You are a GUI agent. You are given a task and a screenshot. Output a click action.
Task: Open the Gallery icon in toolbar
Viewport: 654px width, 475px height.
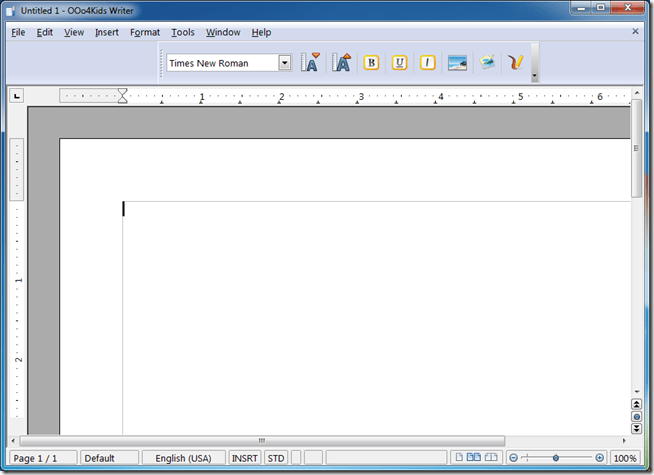pyautogui.click(x=487, y=62)
